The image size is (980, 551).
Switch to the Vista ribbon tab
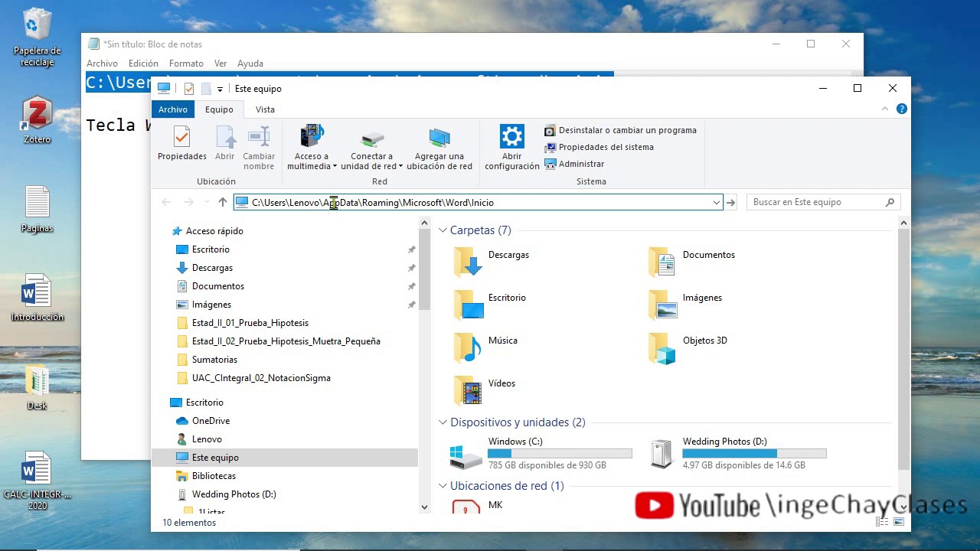265,109
